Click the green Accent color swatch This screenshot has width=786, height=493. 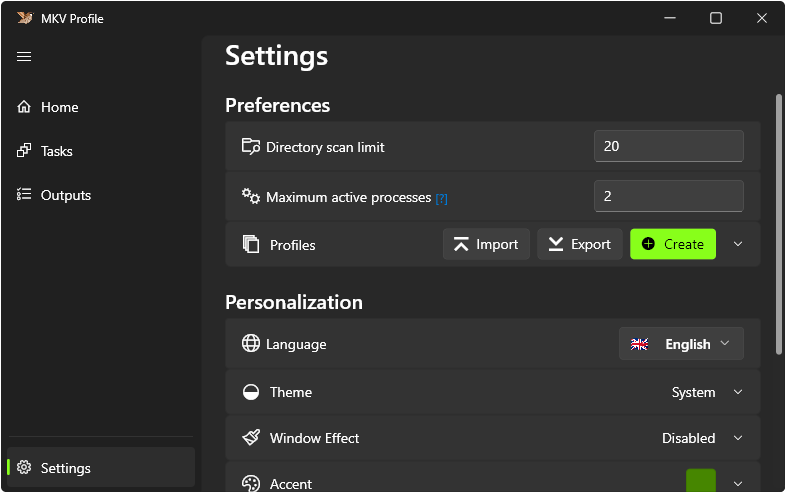tap(701, 481)
